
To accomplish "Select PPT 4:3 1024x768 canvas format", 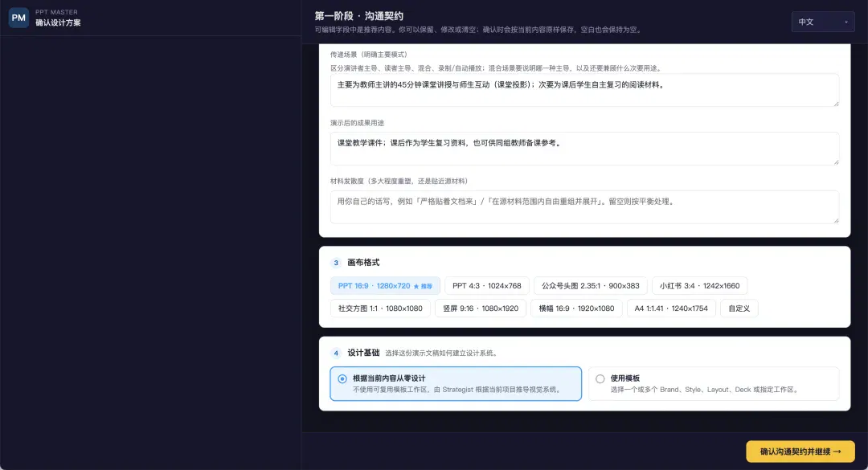I will [486, 286].
